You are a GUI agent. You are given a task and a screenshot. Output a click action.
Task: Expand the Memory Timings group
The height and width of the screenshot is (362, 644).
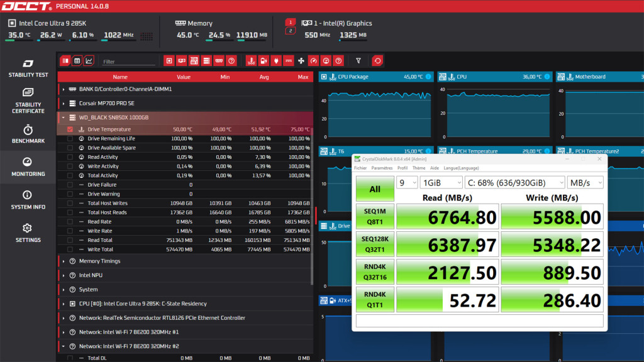[64, 261]
